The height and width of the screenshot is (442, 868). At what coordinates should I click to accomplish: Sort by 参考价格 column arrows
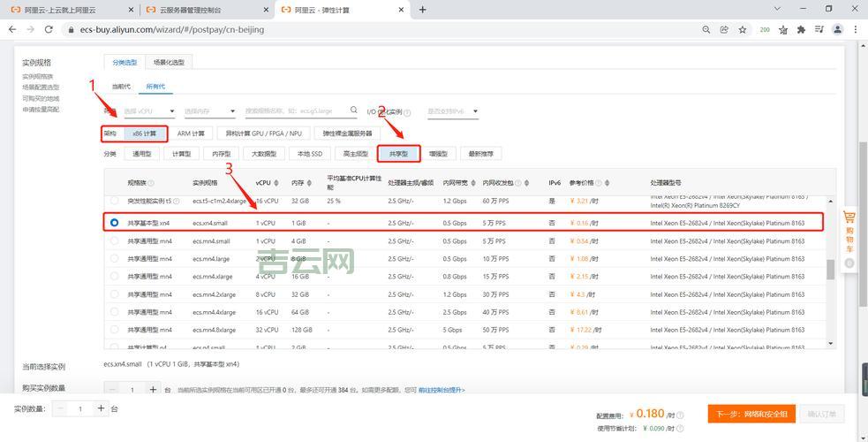pyautogui.click(x=607, y=183)
